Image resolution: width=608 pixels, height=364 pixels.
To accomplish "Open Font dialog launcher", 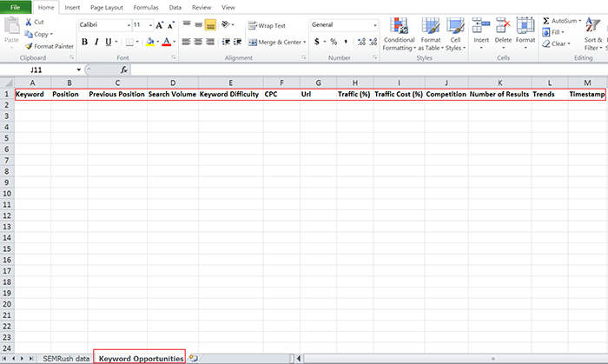I will point(173,57).
